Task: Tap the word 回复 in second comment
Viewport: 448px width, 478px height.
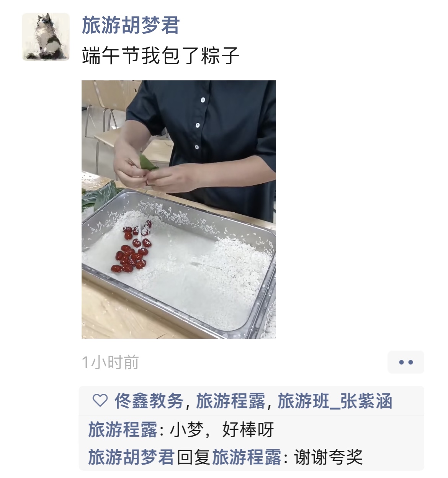Action: (193, 457)
